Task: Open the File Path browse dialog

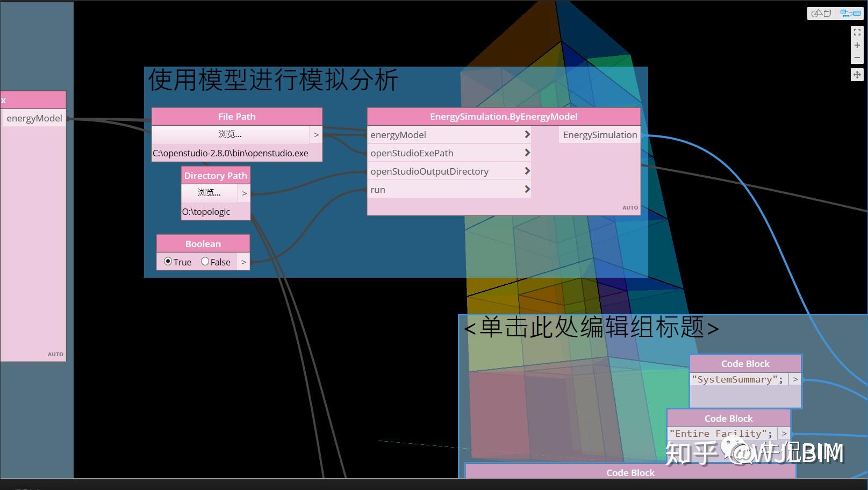Action: [x=230, y=134]
